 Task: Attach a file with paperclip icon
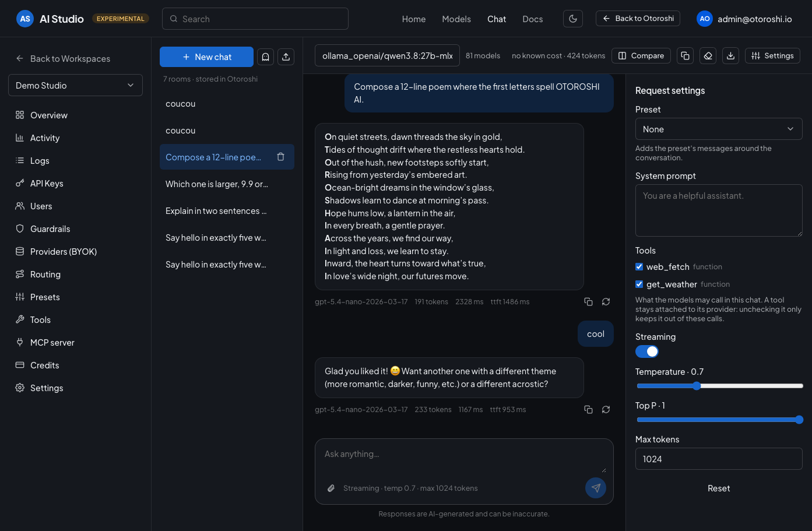(331, 488)
